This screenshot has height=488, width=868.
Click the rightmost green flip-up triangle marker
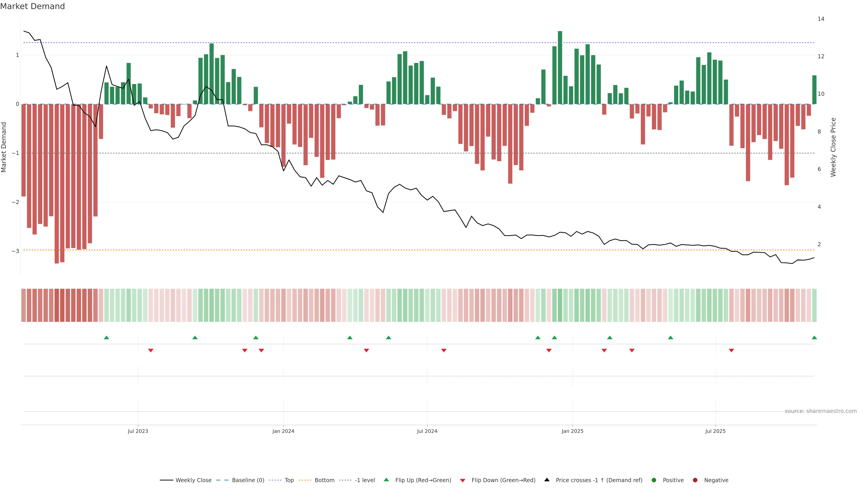coord(814,338)
